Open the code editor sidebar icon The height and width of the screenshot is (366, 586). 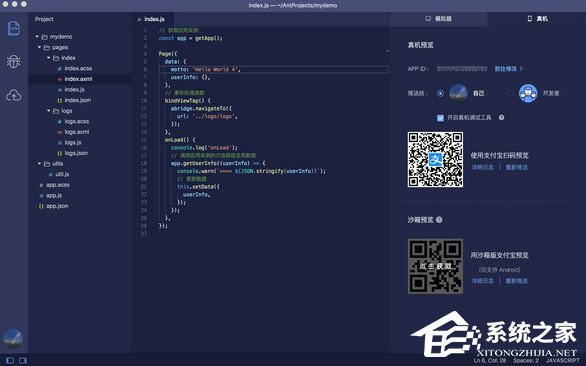(14, 28)
